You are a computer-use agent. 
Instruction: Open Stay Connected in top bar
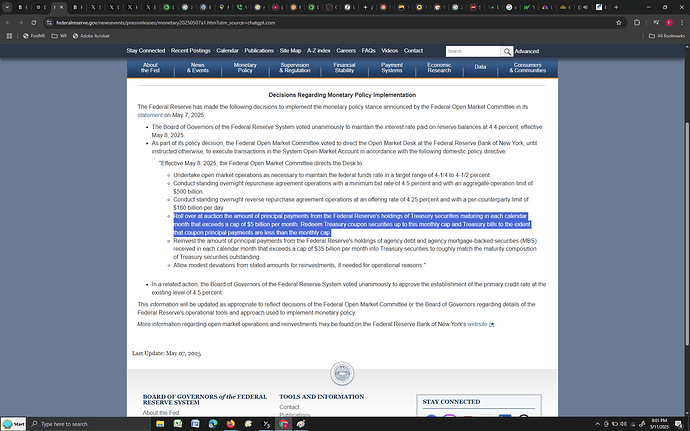click(146, 51)
